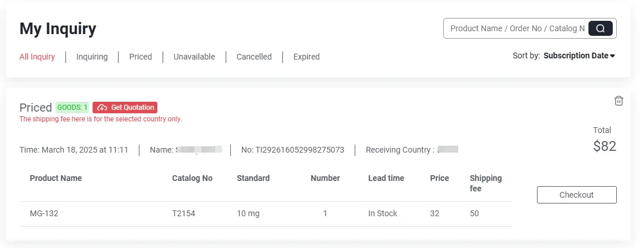The image size is (644, 248).
Task: Click catalog number T2154
Action: (183, 213)
